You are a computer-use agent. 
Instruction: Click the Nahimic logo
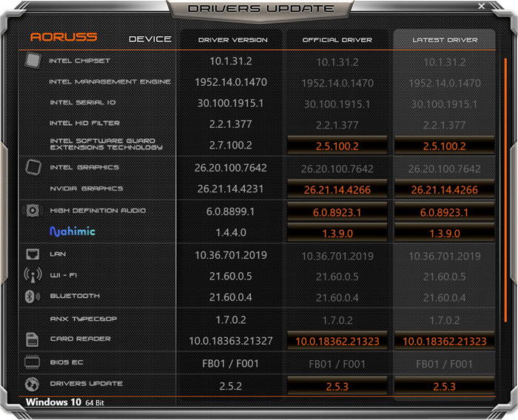73,231
